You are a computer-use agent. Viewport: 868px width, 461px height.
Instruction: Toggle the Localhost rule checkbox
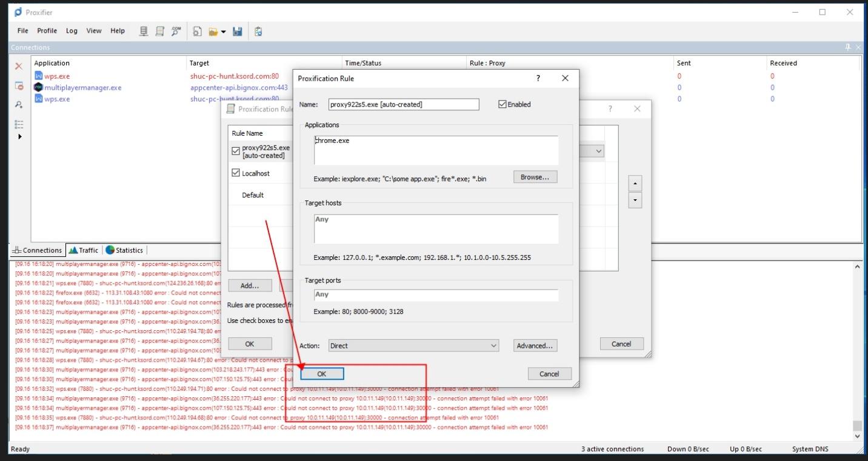pos(236,173)
